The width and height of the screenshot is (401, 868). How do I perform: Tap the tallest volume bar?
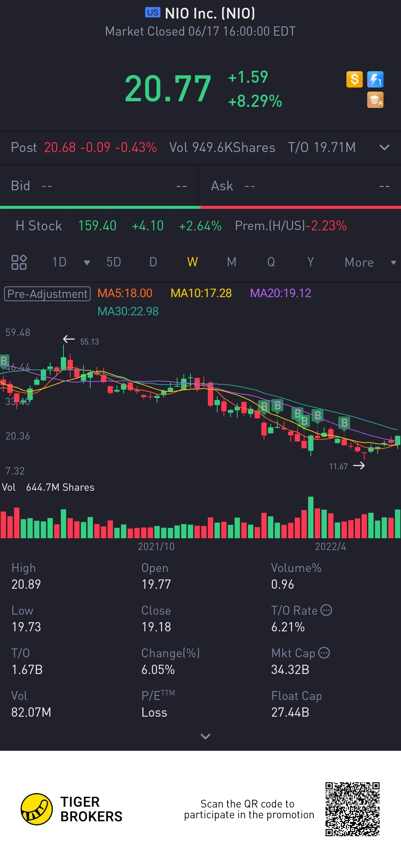(311, 517)
